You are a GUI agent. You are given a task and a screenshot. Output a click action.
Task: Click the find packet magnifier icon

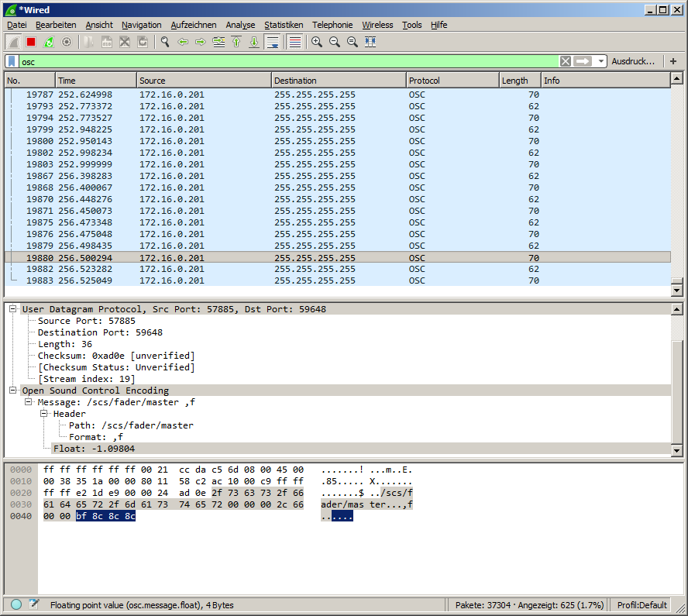(165, 42)
